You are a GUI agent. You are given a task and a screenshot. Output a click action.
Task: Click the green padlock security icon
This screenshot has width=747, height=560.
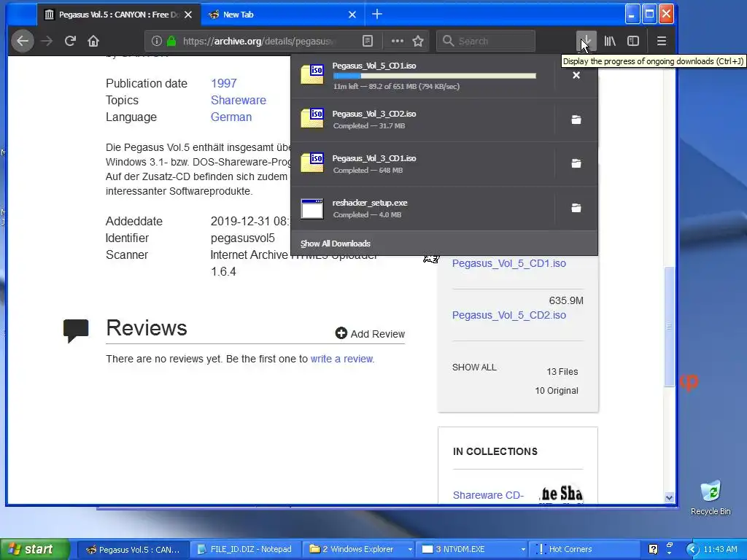tap(171, 41)
